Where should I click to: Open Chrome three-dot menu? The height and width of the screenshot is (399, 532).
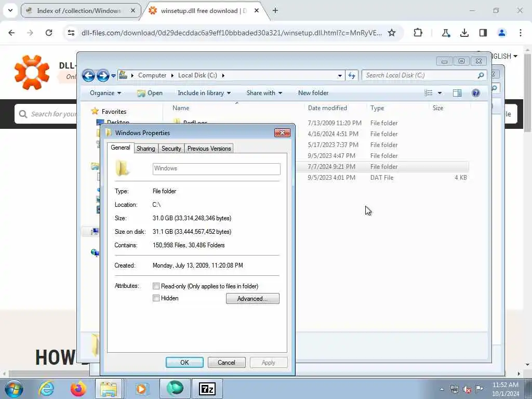(x=520, y=33)
